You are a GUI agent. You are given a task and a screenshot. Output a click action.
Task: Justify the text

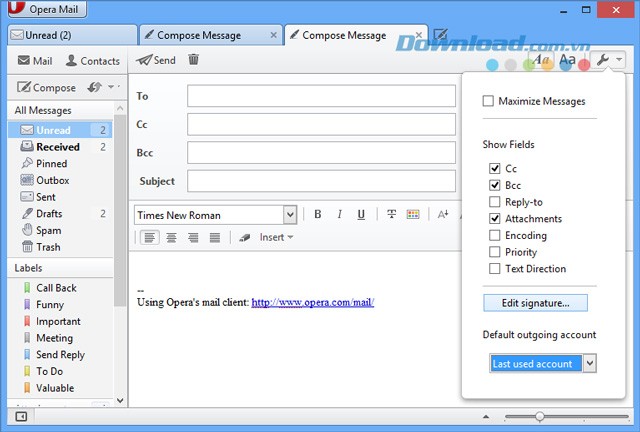[x=215, y=237]
